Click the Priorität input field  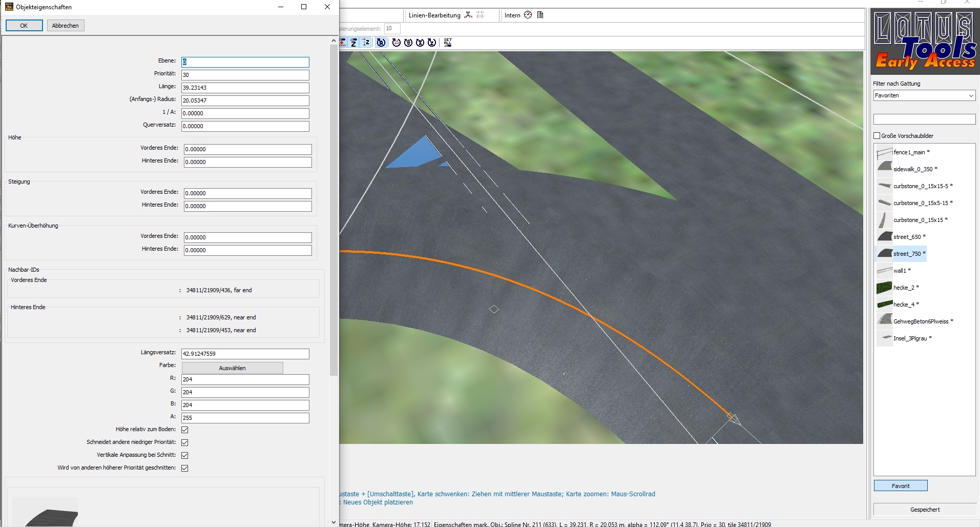click(x=245, y=75)
